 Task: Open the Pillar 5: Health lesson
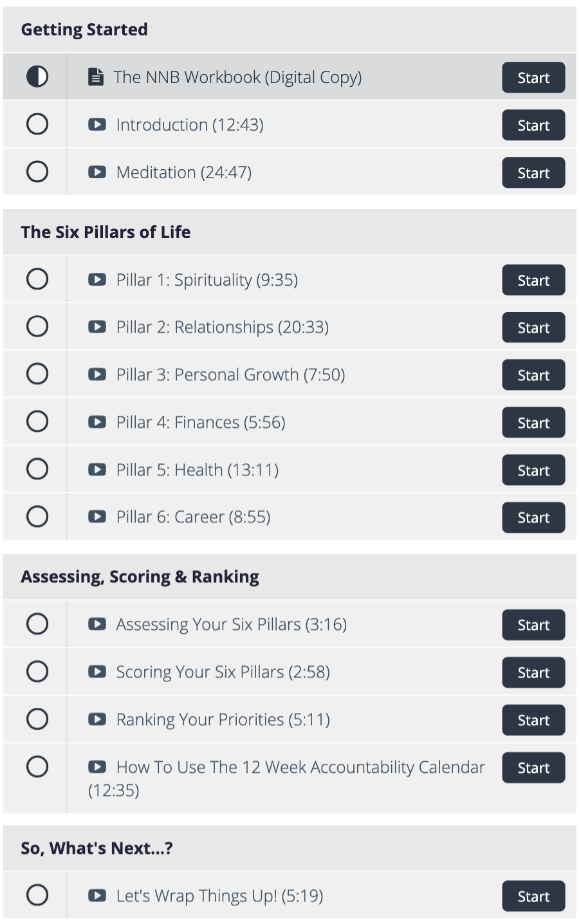click(197, 470)
